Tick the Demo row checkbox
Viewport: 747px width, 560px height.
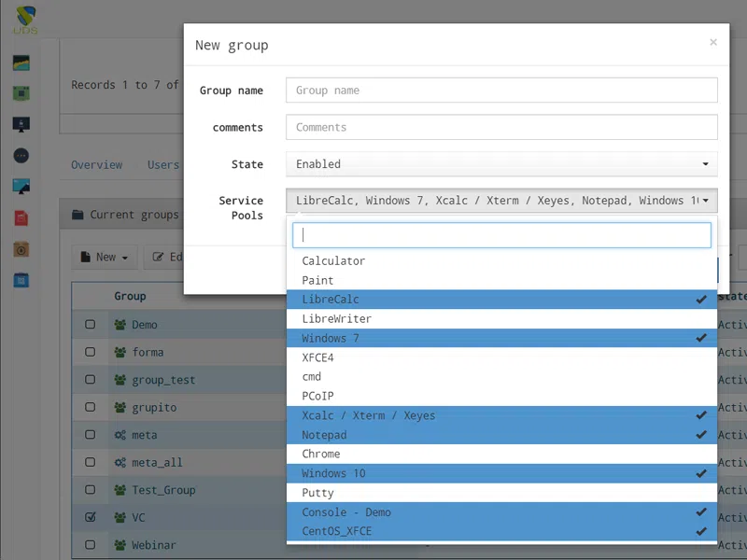[x=90, y=324]
